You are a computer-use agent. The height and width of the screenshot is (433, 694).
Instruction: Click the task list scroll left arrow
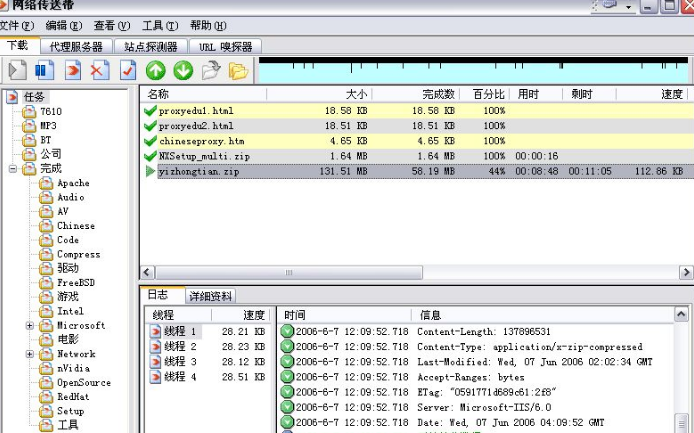[x=147, y=272]
